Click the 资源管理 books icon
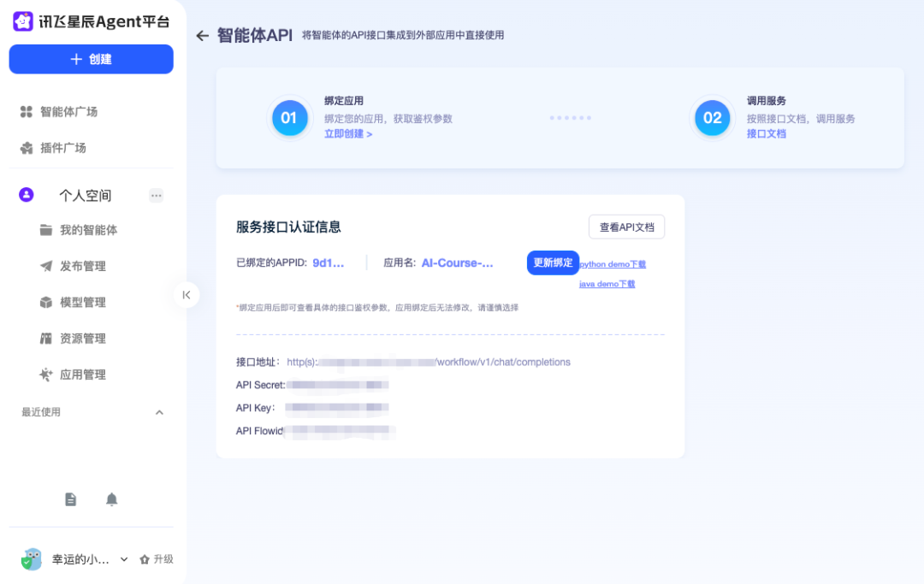924x584 pixels. 46,339
